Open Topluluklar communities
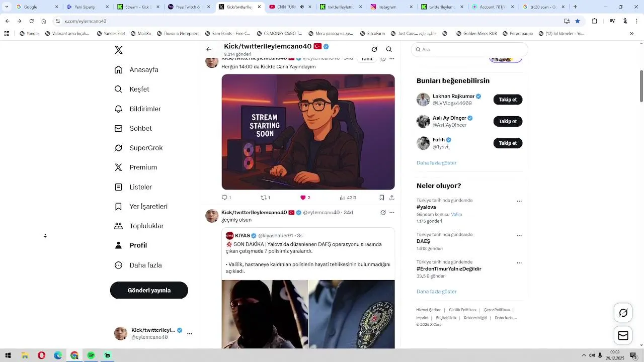Image resolution: width=644 pixels, height=362 pixels. tap(138, 226)
